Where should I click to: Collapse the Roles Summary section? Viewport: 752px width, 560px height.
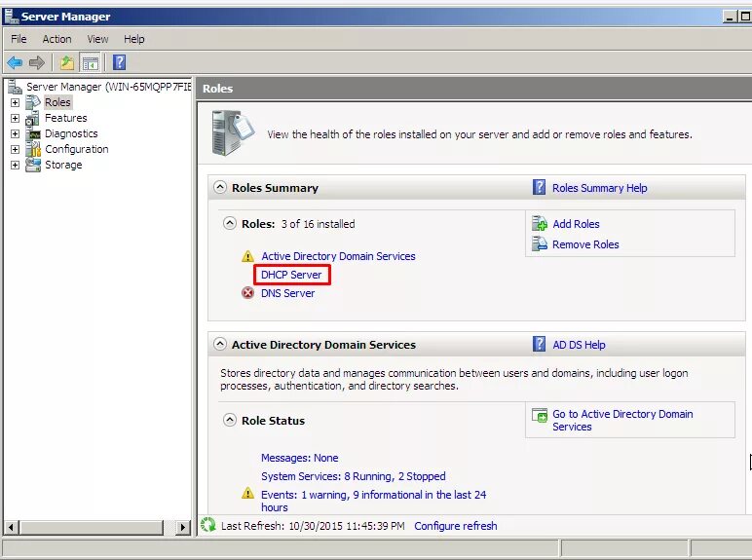click(220, 187)
